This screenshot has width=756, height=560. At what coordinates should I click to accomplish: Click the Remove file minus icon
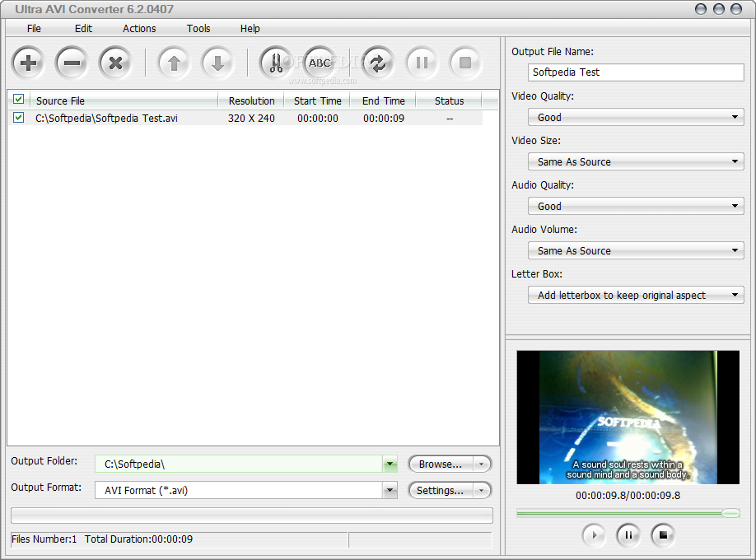[x=72, y=63]
